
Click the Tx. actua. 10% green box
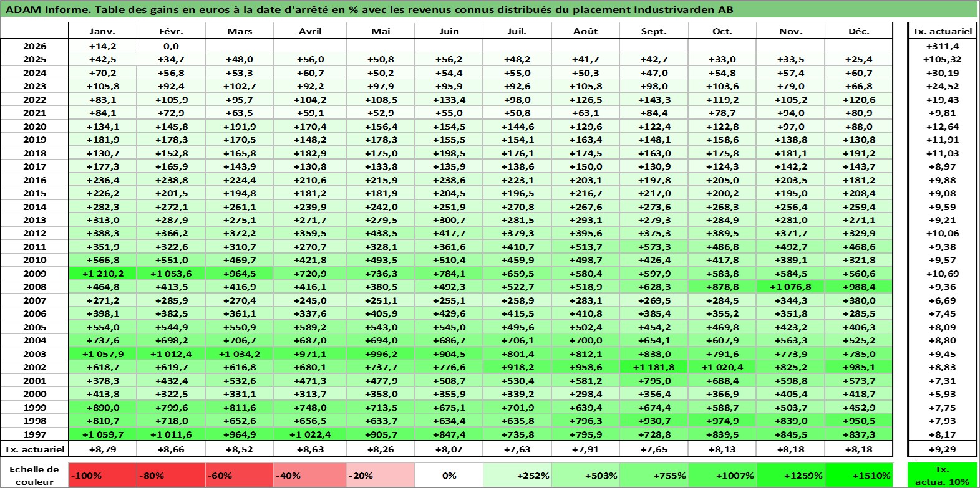[x=943, y=475]
